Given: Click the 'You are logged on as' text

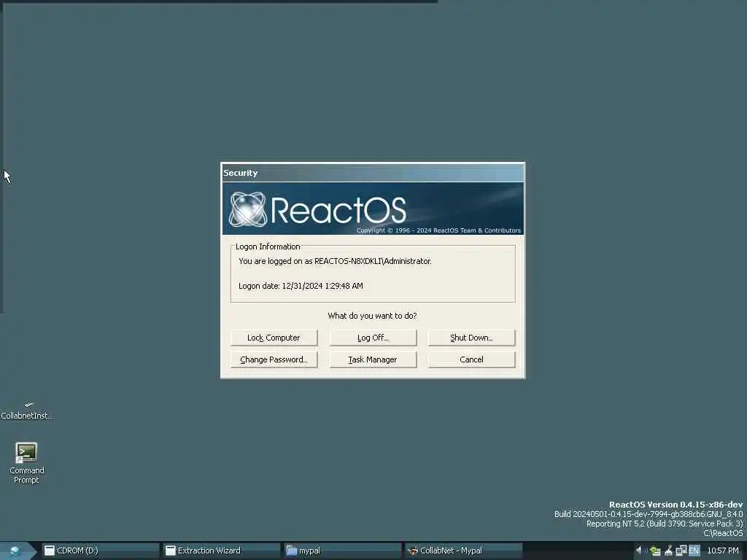Looking at the screenshot, I should [x=335, y=261].
